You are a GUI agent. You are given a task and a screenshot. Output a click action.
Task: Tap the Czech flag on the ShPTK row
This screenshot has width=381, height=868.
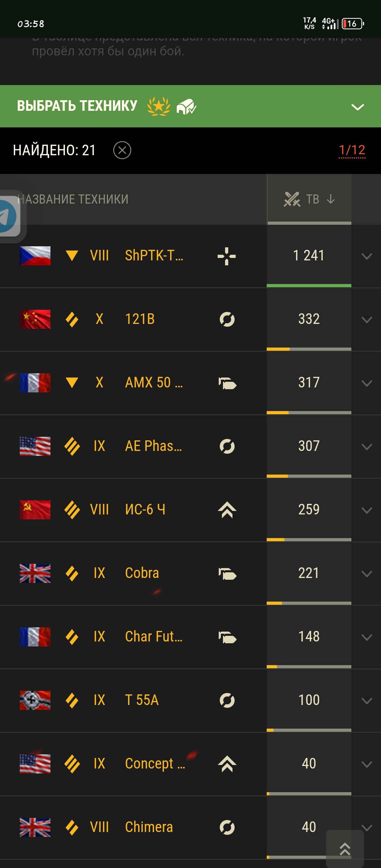tap(35, 256)
